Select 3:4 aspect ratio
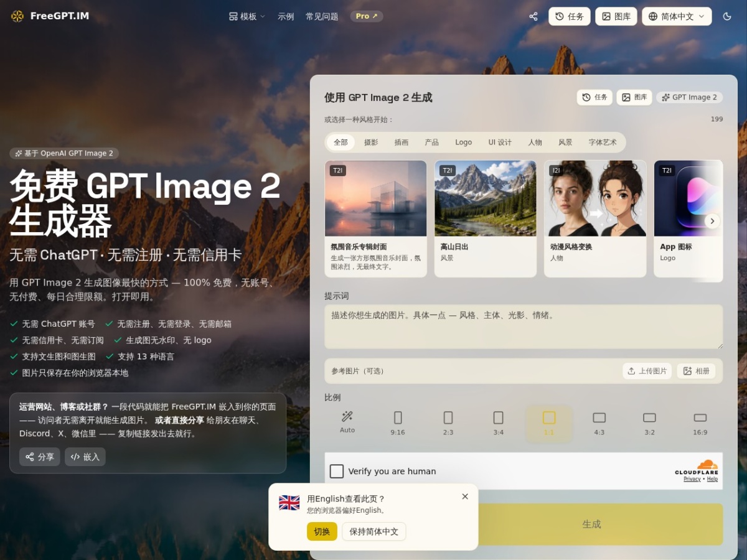This screenshot has height=560, width=747. tap(499, 423)
